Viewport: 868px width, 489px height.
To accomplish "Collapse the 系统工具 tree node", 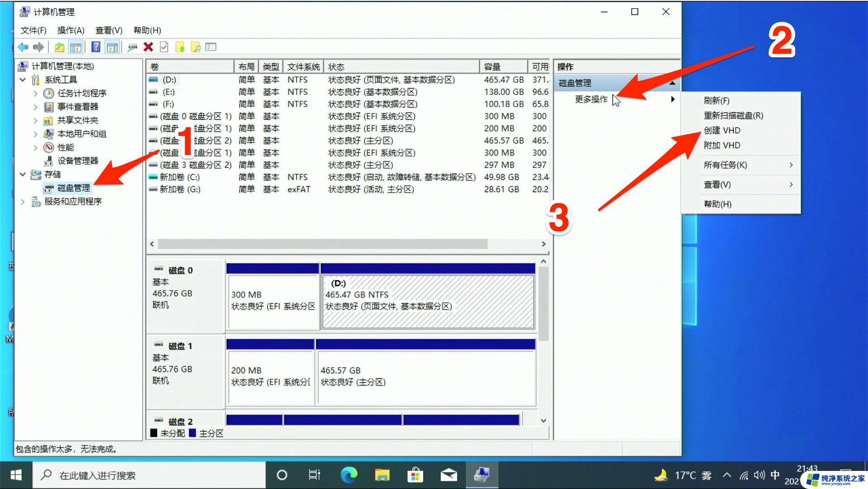I will pos(23,80).
